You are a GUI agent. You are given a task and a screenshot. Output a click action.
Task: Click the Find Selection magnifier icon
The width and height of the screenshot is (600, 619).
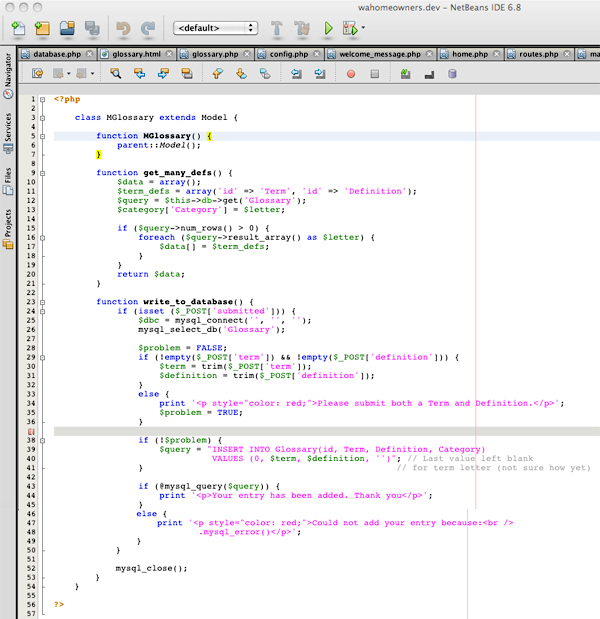click(116, 73)
